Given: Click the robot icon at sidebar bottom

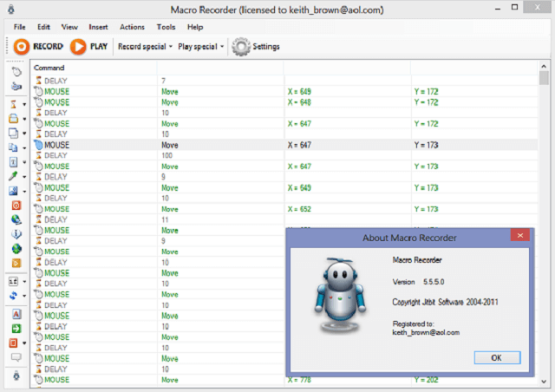Looking at the screenshot, I should tap(16, 376).
